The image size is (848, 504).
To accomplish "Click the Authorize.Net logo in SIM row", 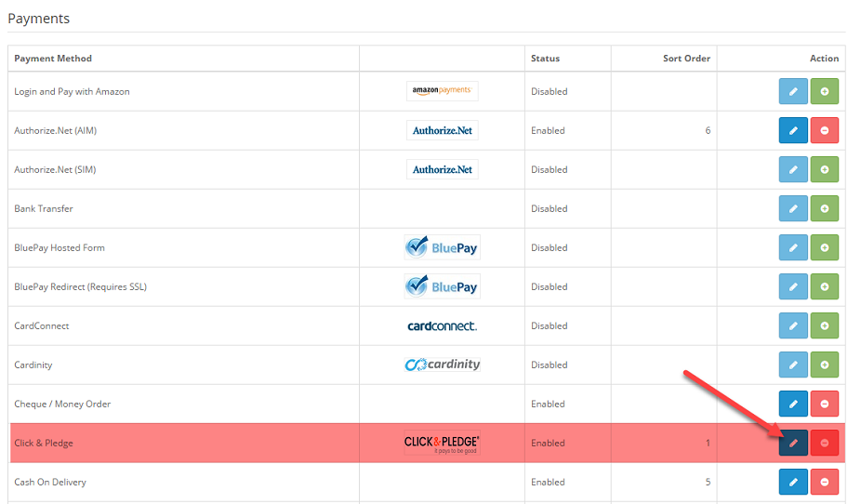I will [x=442, y=169].
